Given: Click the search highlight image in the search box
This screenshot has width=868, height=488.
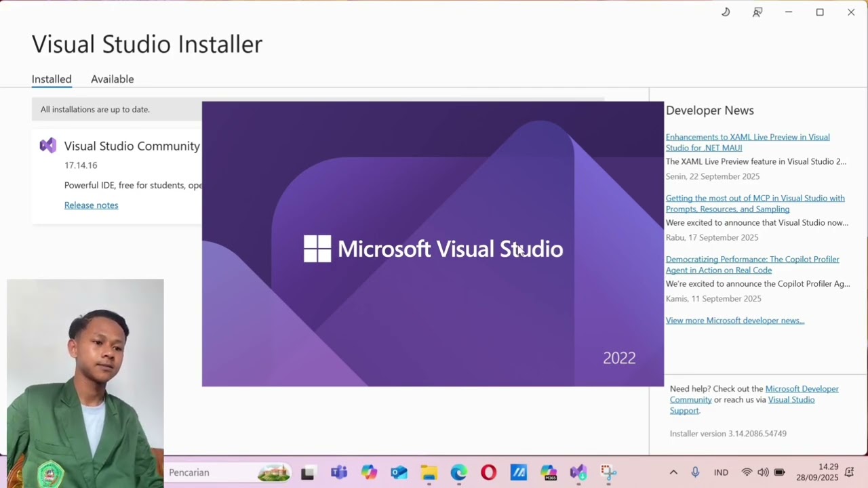Looking at the screenshot, I should click(274, 472).
